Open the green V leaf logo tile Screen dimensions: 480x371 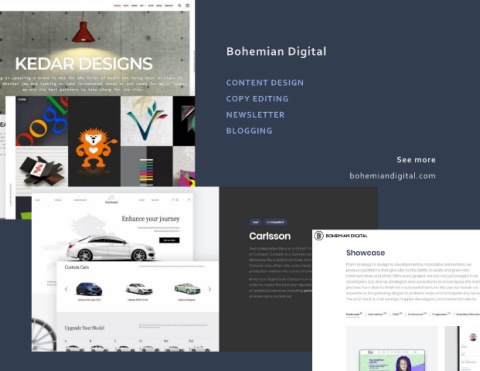pos(147,121)
